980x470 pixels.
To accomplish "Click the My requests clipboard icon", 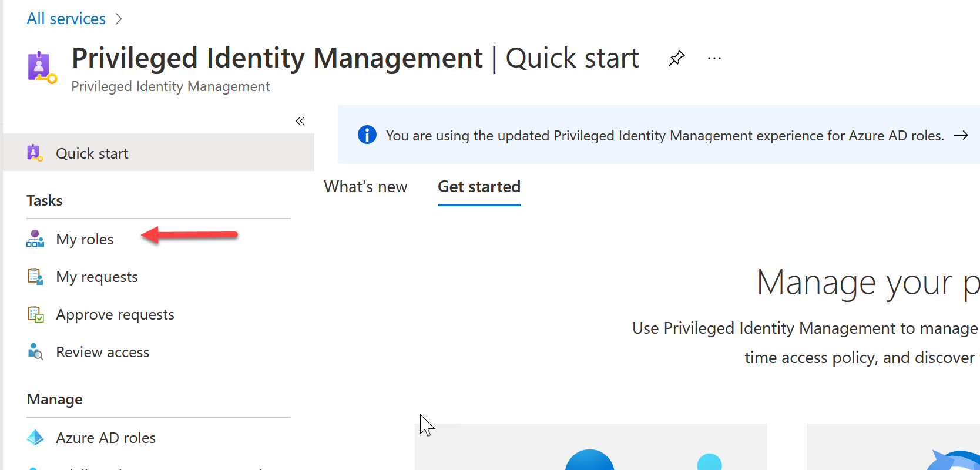I will 35,277.
